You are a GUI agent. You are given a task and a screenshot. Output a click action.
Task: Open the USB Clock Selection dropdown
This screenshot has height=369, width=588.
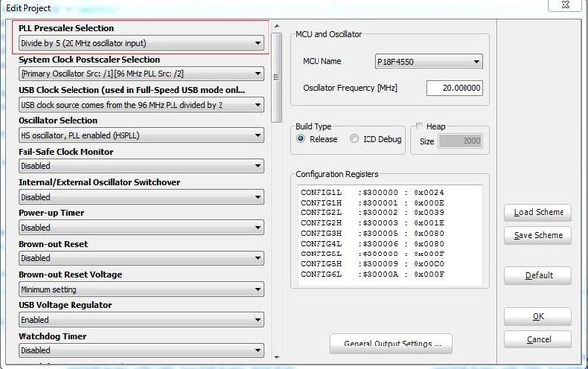140,105
